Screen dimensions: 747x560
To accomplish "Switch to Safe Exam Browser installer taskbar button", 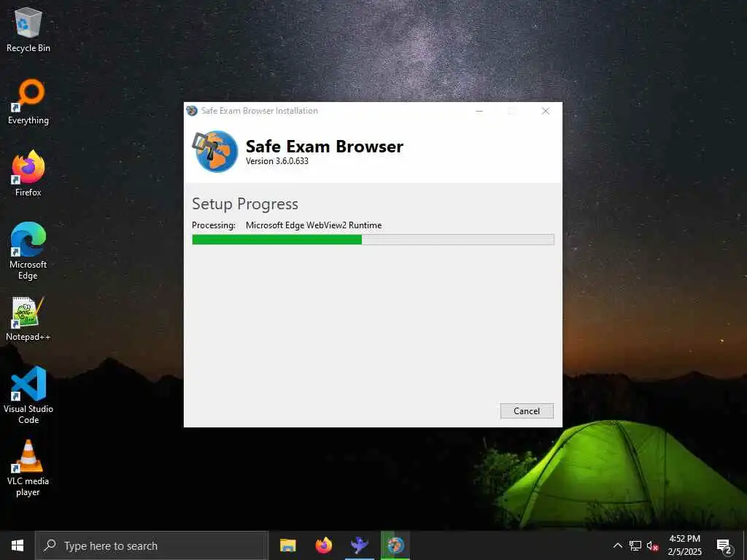I will (395, 545).
